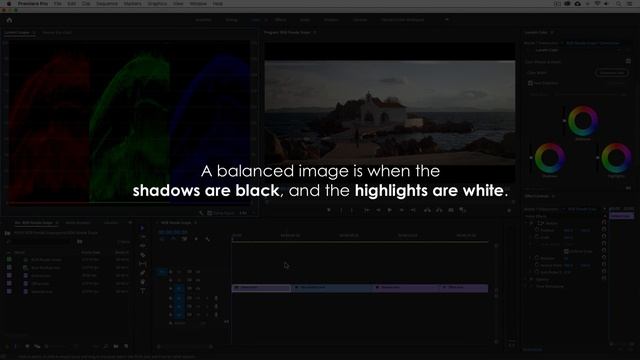Click Mark Out in the Program Monitor

point(352,210)
